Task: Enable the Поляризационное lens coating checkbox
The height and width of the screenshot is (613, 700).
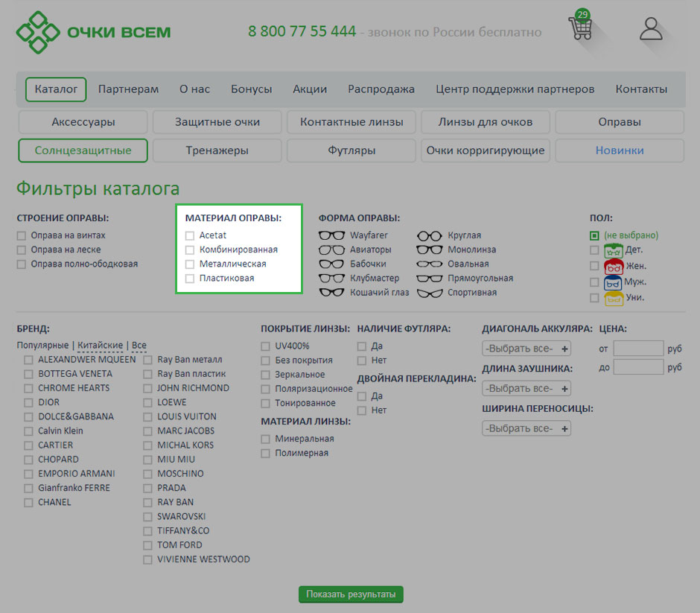Action: pos(266,389)
